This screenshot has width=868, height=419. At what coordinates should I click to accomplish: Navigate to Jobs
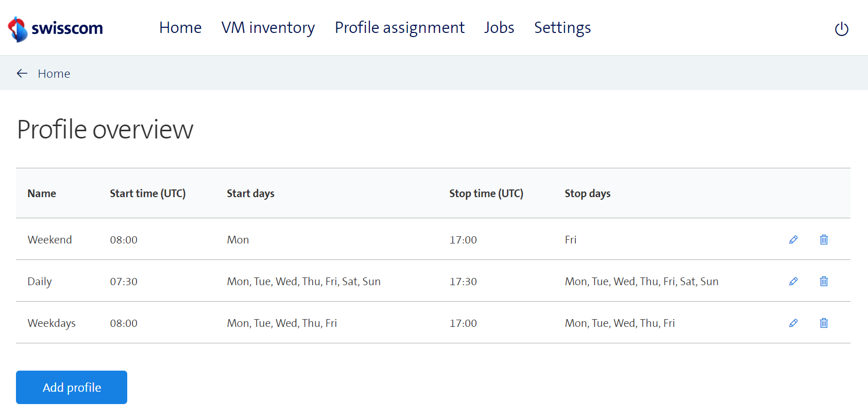[x=499, y=28]
